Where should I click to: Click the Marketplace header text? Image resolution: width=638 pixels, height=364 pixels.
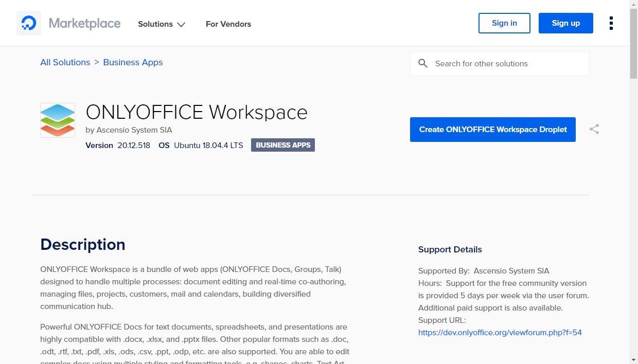[x=84, y=24]
